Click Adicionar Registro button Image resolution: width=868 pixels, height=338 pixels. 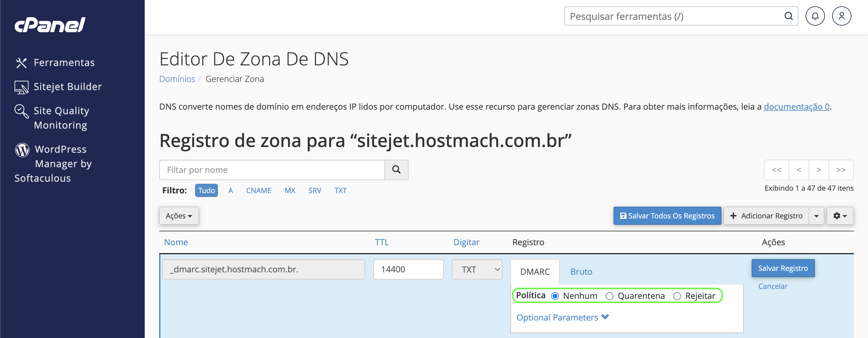[x=766, y=216]
